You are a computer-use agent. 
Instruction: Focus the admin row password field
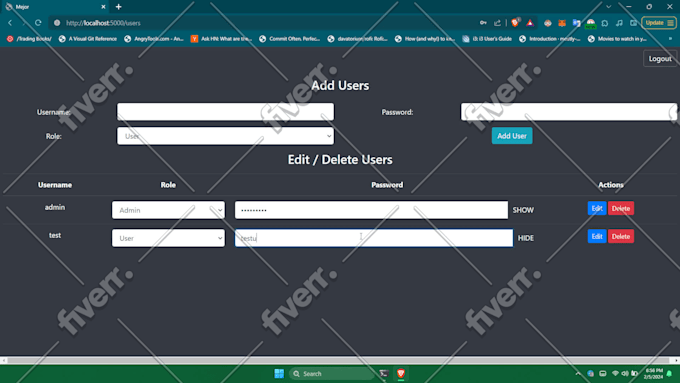coord(371,210)
